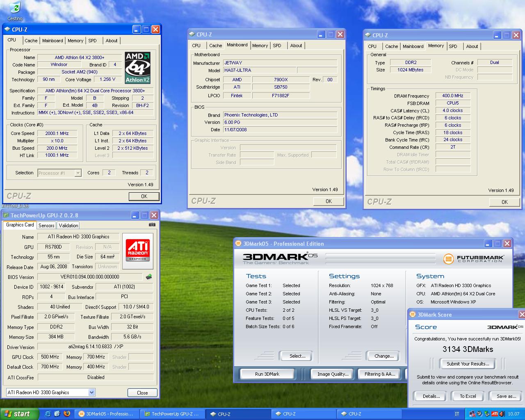
Task: Click the GPU-Z screenshot camera icon
Action: [152, 225]
